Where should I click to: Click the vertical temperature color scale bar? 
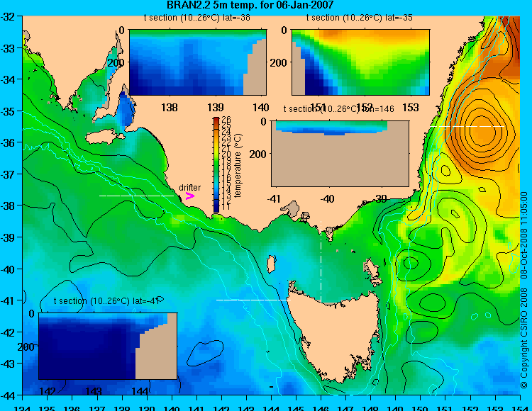pyautogui.click(x=216, y=164)
